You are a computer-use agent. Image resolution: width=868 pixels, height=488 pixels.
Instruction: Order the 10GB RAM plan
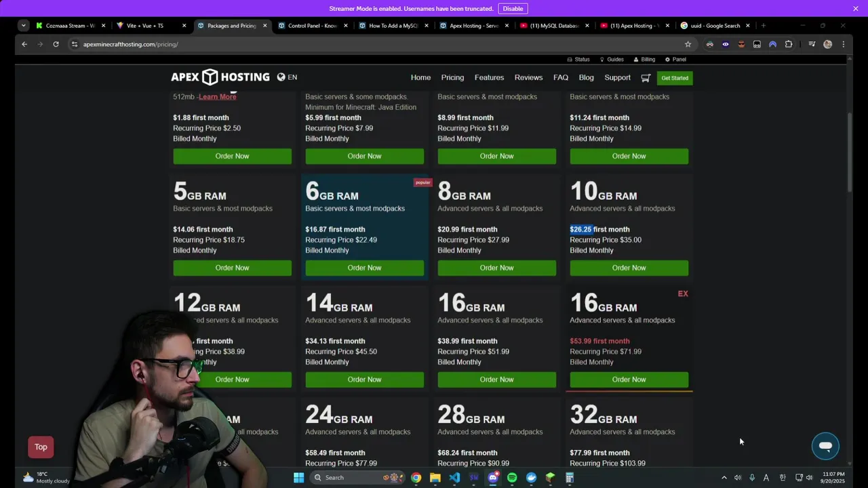[x=629, y=268]
